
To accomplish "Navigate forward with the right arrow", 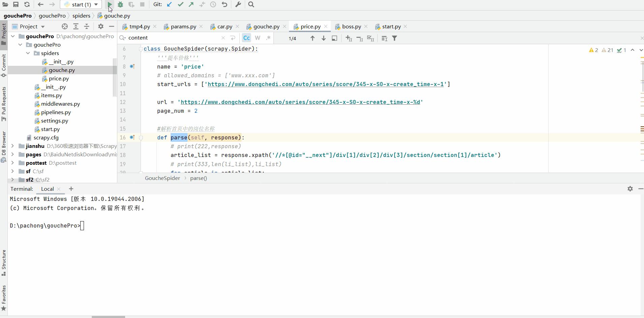I will click(52, 4).
